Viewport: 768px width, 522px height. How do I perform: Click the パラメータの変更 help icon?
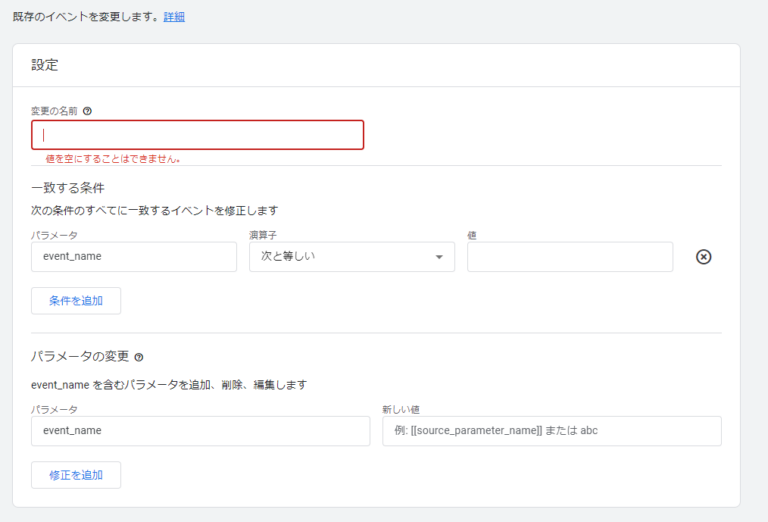pos(139,357)
